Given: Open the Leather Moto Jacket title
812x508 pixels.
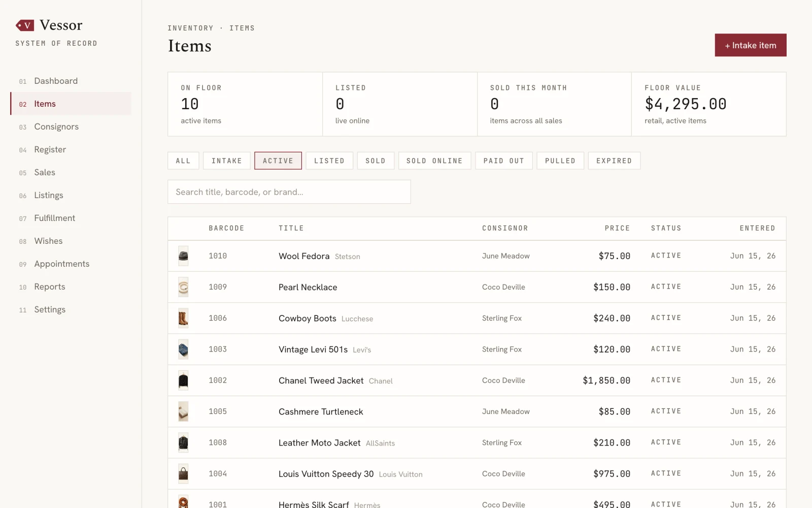Looking at the screenshot, I should (319, 443).
